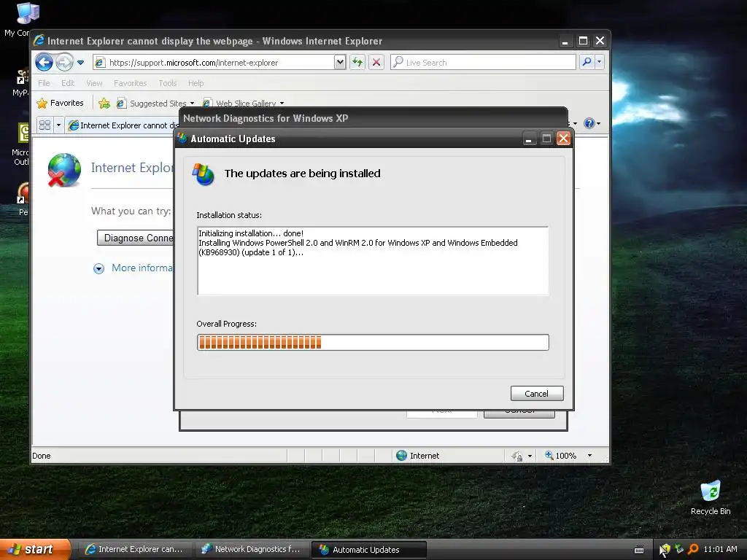Image resolution: width=747 pixels, height=560 pixels.
Task: Click the Installation status text box
Action: click(x=373, y=260)
